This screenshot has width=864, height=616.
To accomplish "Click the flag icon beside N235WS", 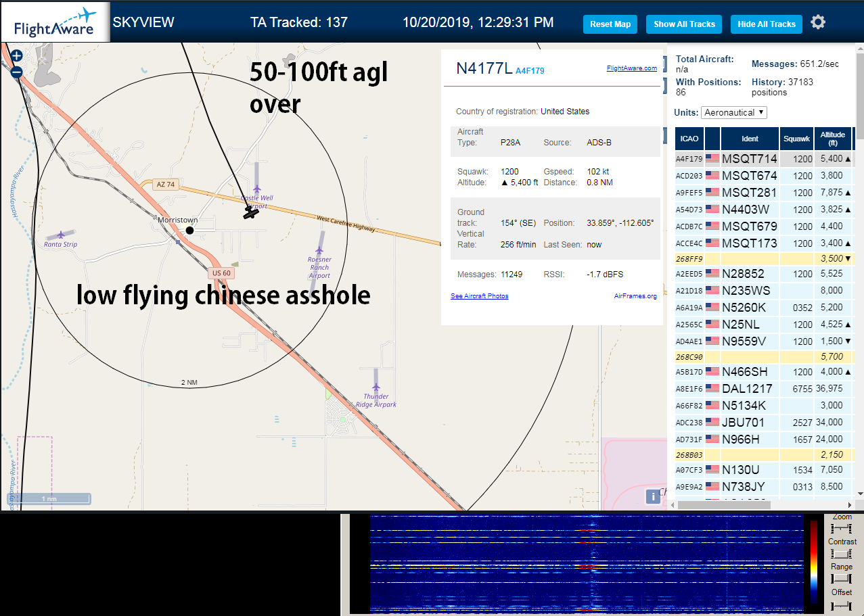I will (712, 290).
